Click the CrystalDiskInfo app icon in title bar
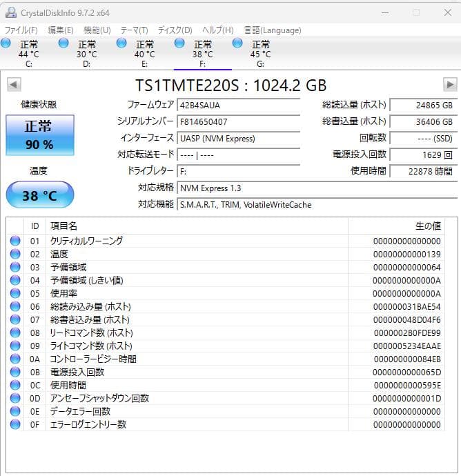461x476 pixels. click(x=11, y=12)
